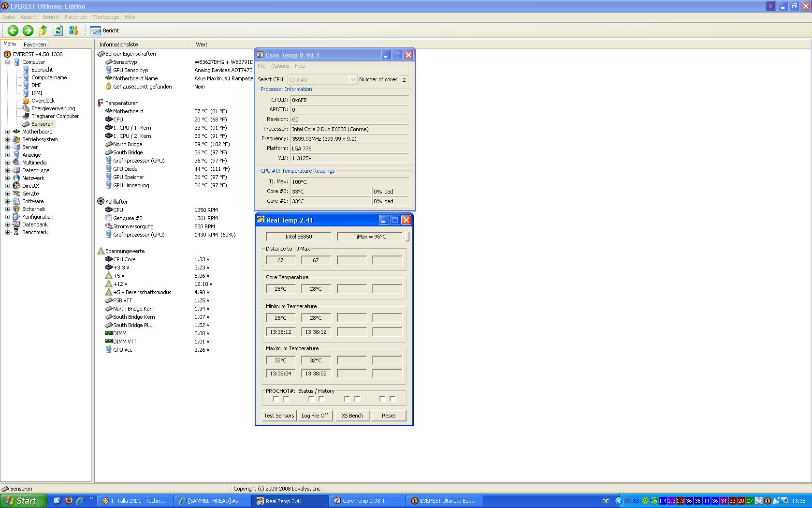
Task: Go back with the green left arrow
Action: coord(13,30)
